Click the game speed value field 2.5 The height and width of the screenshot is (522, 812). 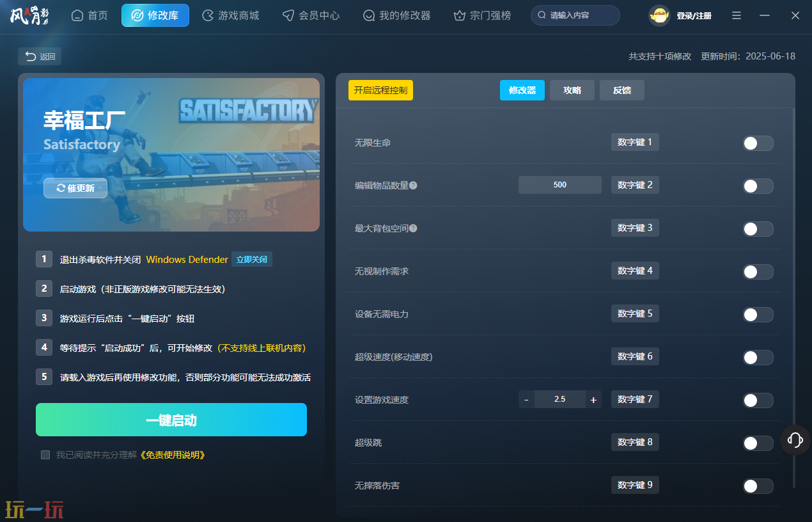(x=560, y=399)
